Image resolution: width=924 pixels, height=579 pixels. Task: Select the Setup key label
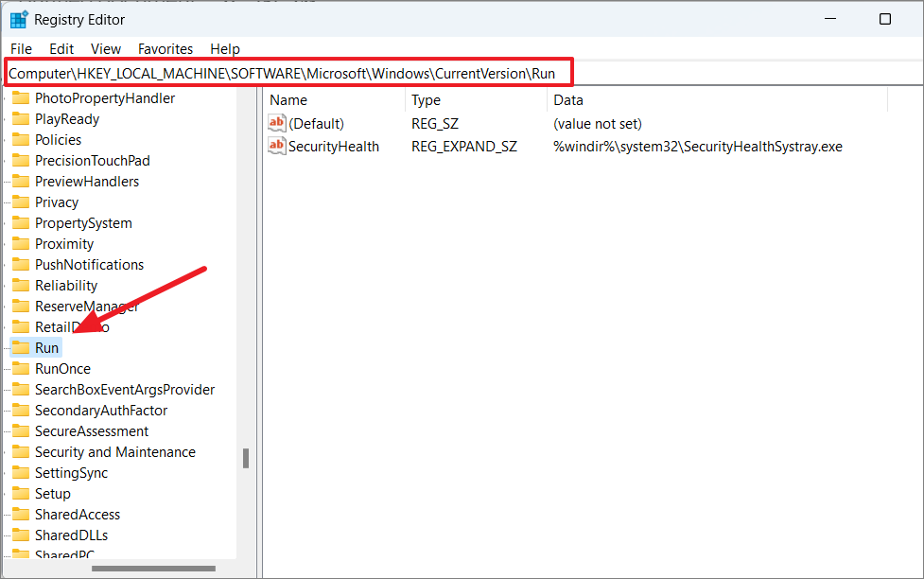tap(52, 494)
